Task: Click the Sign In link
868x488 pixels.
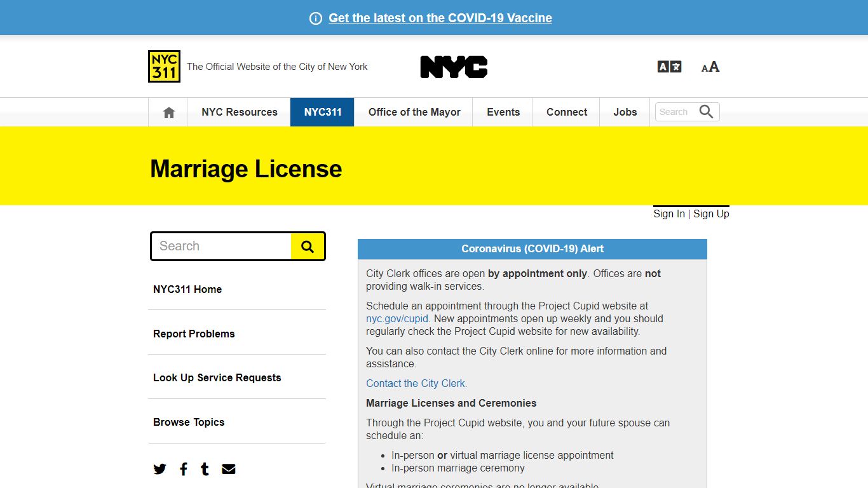Action: (x=669, y=213)
